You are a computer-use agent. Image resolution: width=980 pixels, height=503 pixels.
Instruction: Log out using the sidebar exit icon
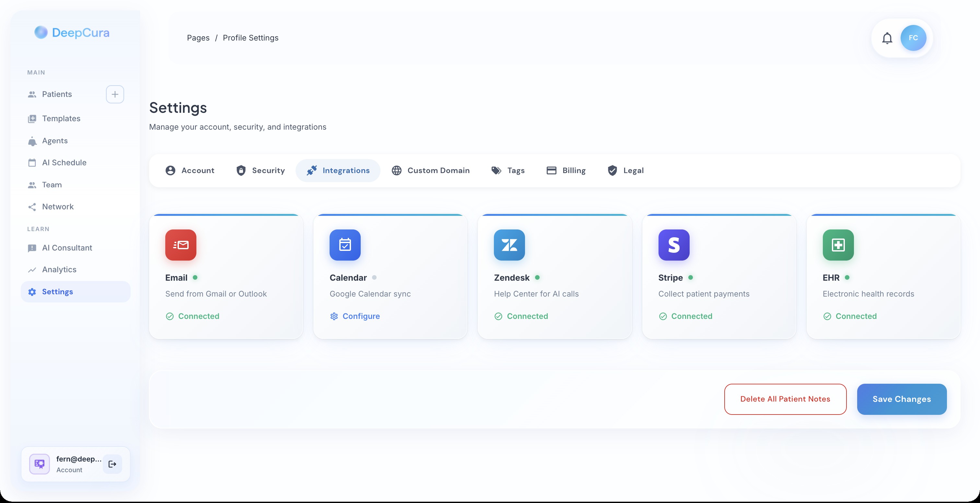[112, 464]
